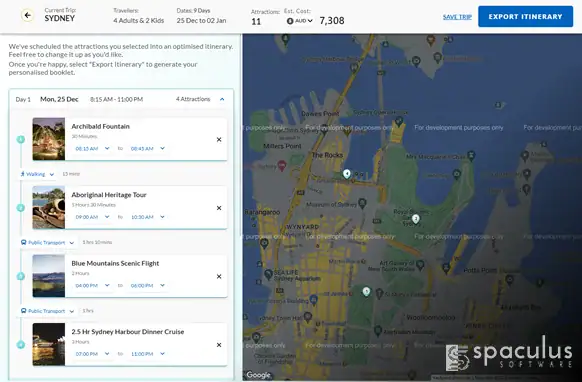
Task: Click the Mrs Macquarie's Chair map marker
Action: pyautogui.click(x=471, y=155)
